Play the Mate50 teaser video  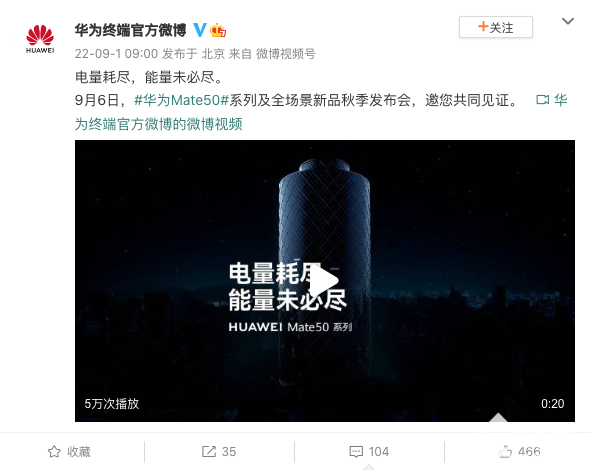coord(324,280)
